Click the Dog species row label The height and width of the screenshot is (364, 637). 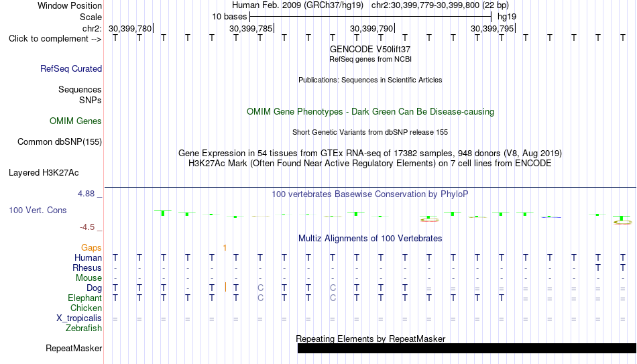click(94, 288)
